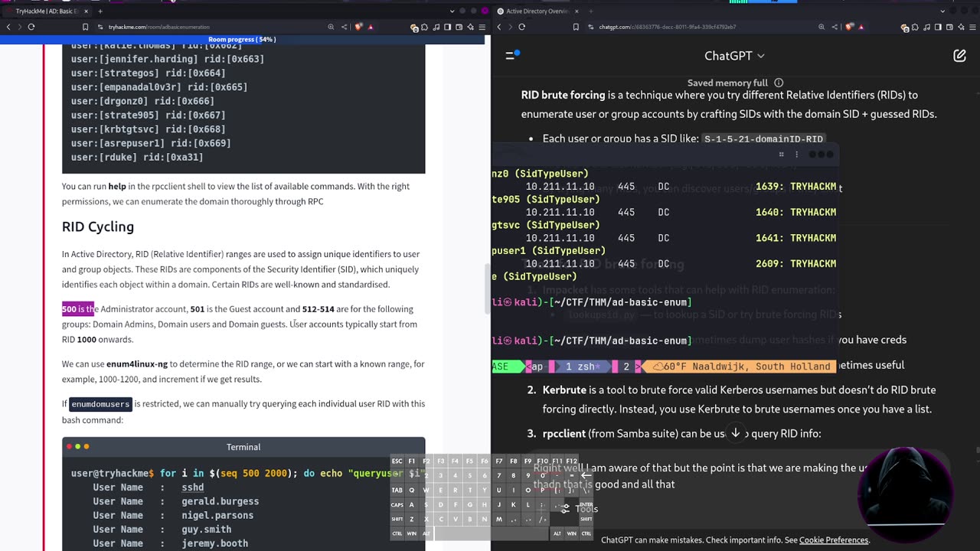This screenshot has height=551, width=980.
Task: Select tmux window 2 in status bar
Action: pos(626,367)
